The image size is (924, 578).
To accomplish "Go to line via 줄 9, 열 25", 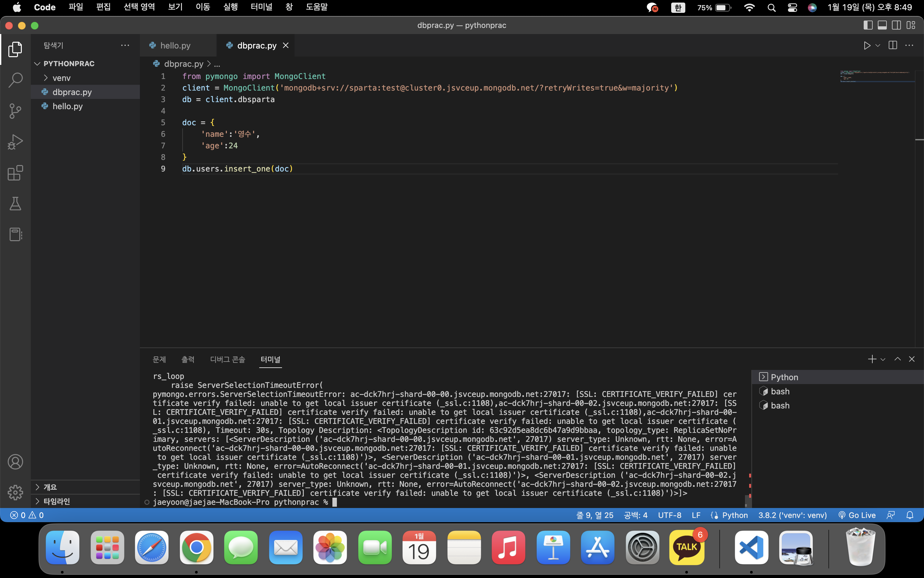I will (595, 515).
